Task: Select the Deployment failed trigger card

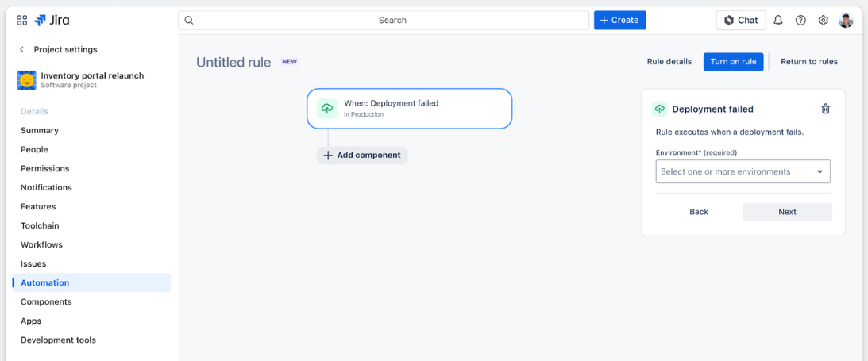Action: (x=409, y=109)
